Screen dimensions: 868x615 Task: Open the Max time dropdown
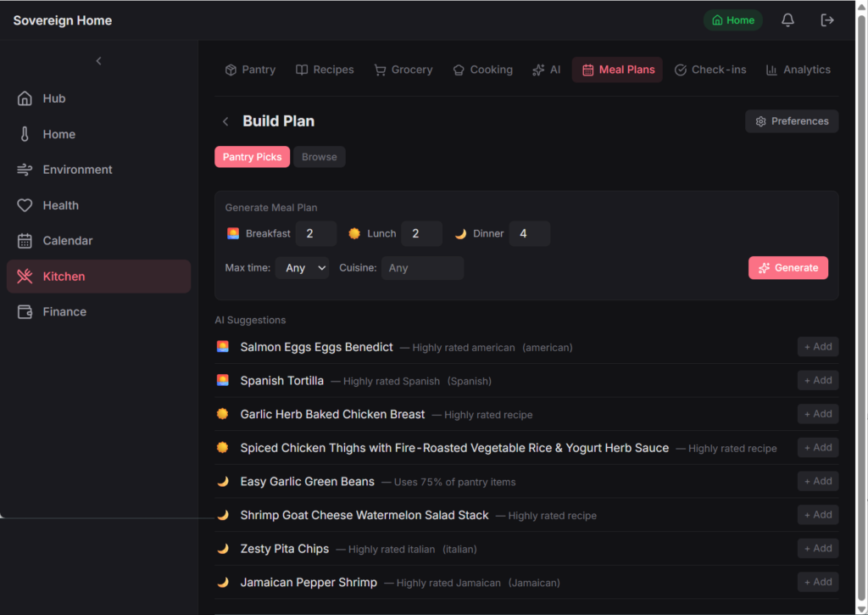(303, 268)
